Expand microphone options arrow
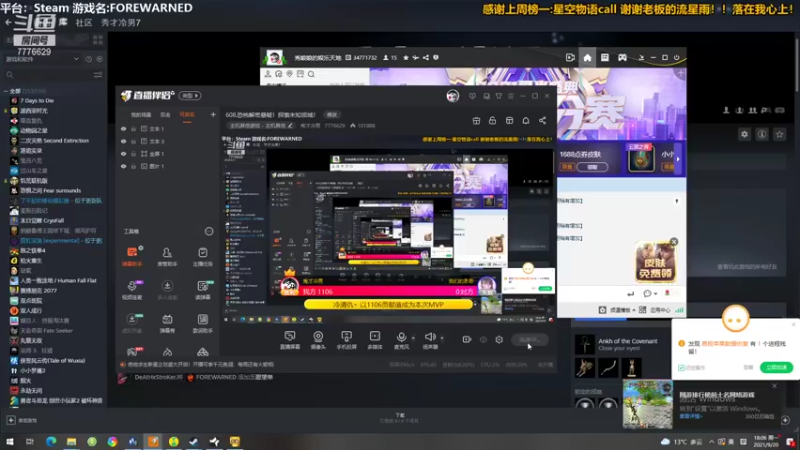The height and width of the screenshot is (450, 800). (x=413, y=338)
